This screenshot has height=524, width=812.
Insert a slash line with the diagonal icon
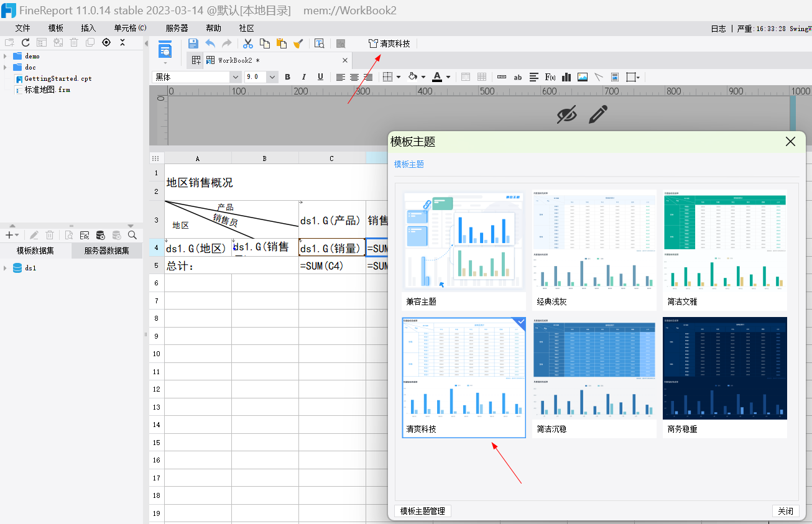(x=599, y=77)
